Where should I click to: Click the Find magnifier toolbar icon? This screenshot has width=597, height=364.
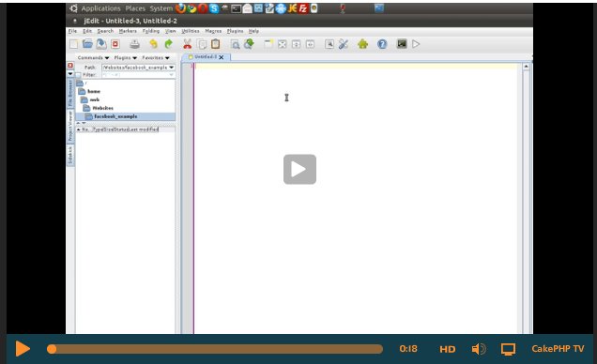click(x=236, y=44)
